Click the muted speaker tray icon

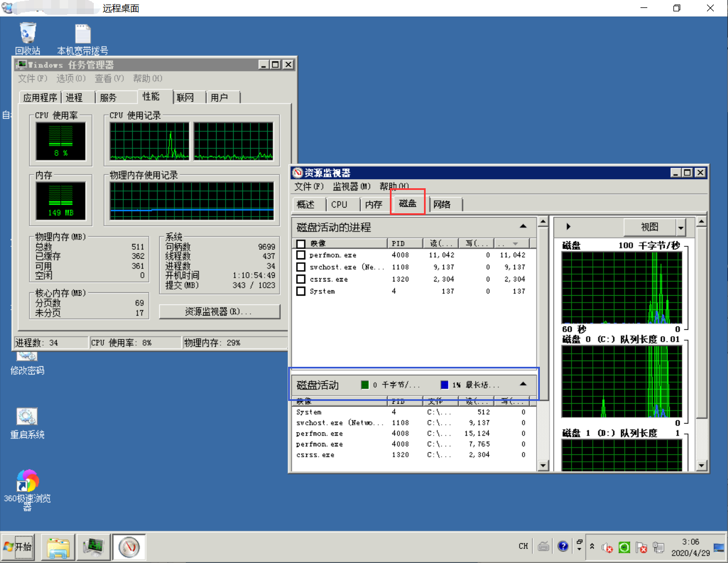pyautogui.click(x=607, y=547)
